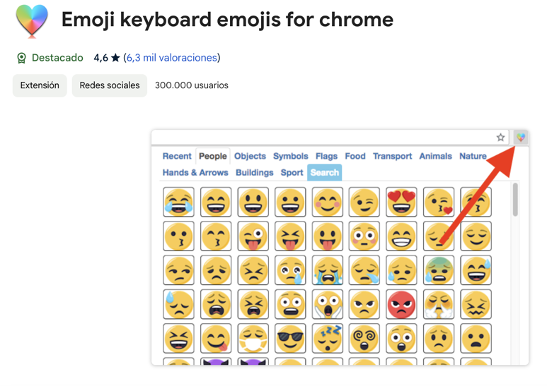The height and width of the screenshot is (386, 548).
Task: Select the heart eyes emoji
Action: click(x=402, y=202)
